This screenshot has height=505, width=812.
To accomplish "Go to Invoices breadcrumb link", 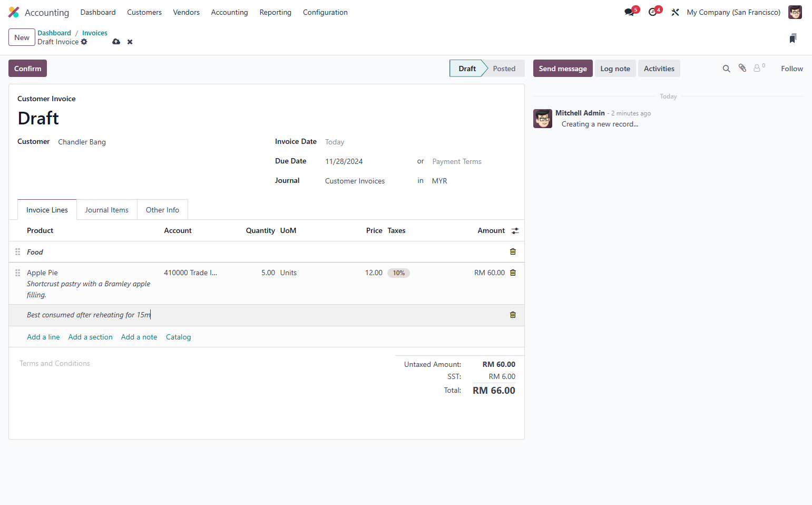I will pyautogui.click(x=95, y=33).
